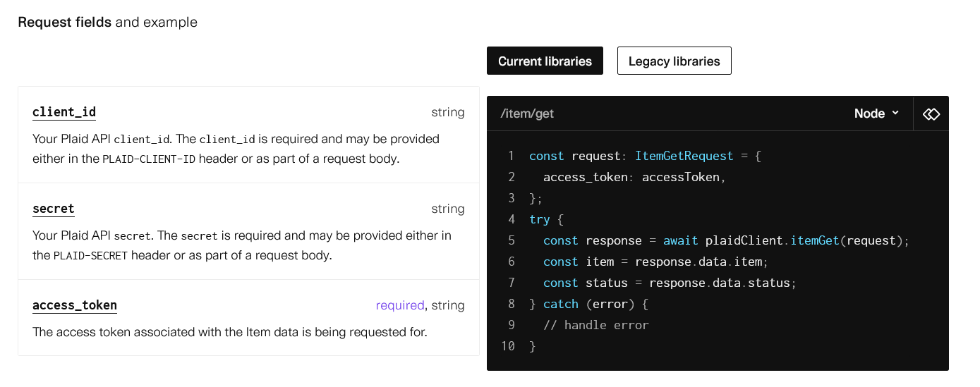Viewport: 980px width, 387px height.
Task: Click the PLAID-CLIENT-ID header text
Action: coord(149,159)
